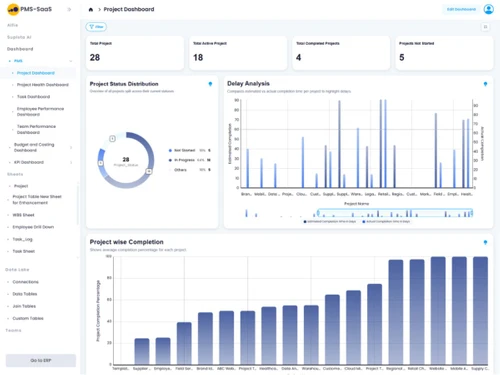Toggle Not Started legend entry
Image resolution: width=500 pixels, height=375 pixels.
[x=190, y=150]
